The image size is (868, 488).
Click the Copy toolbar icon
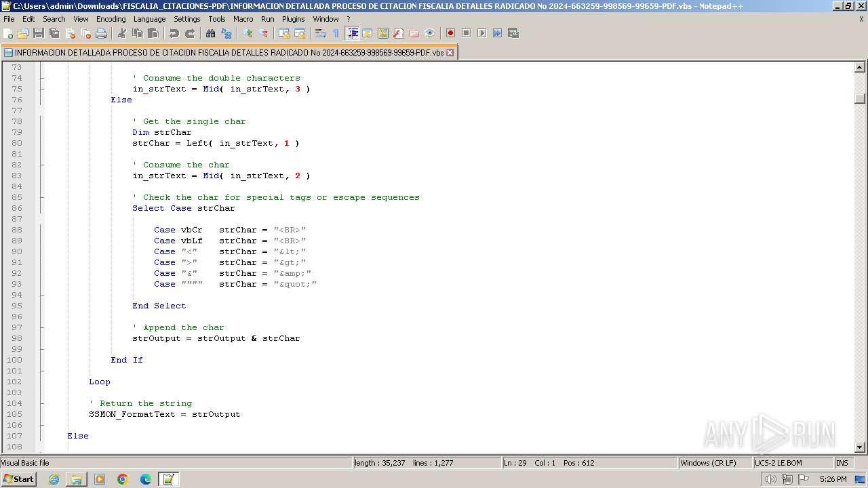(138, 33)
